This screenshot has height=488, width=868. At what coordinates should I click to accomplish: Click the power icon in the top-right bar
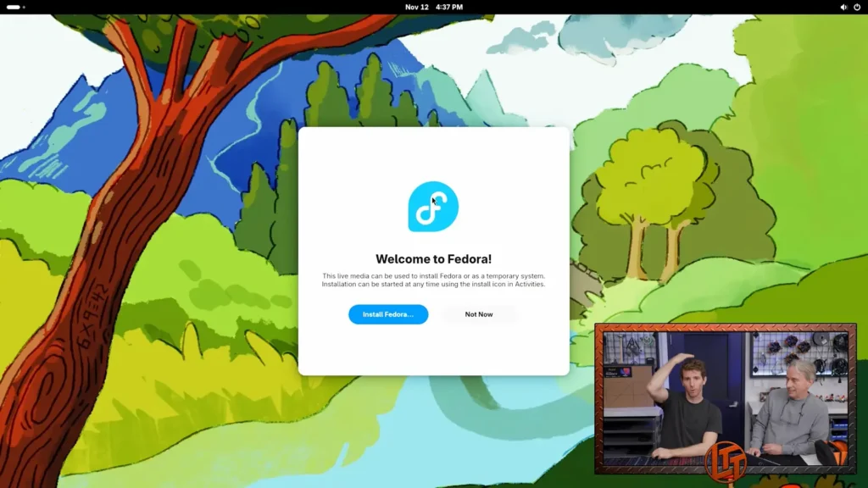coord(856,7)
